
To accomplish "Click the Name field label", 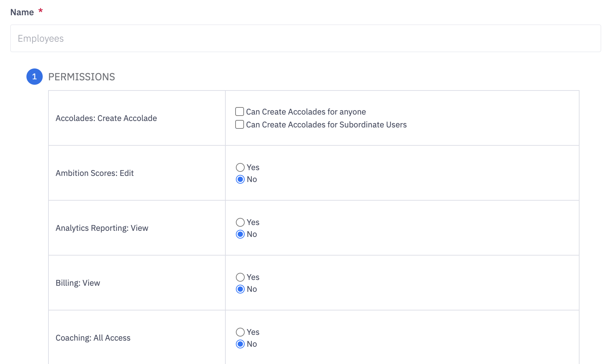I will [x=22, y=12].
